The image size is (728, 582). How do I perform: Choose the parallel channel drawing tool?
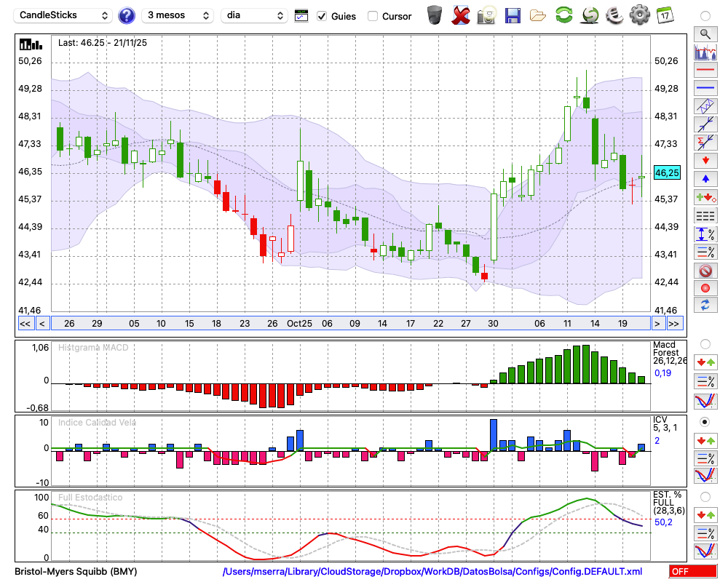(705, 106)
